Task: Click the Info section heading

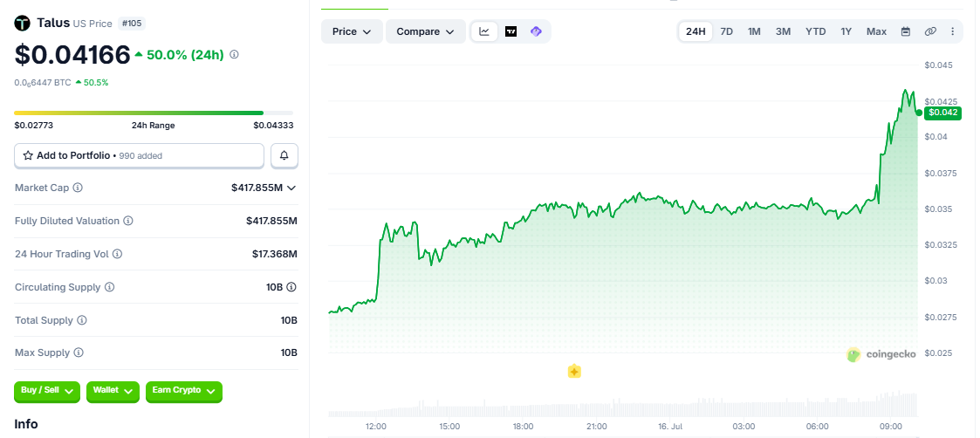Action: [26, 424]
